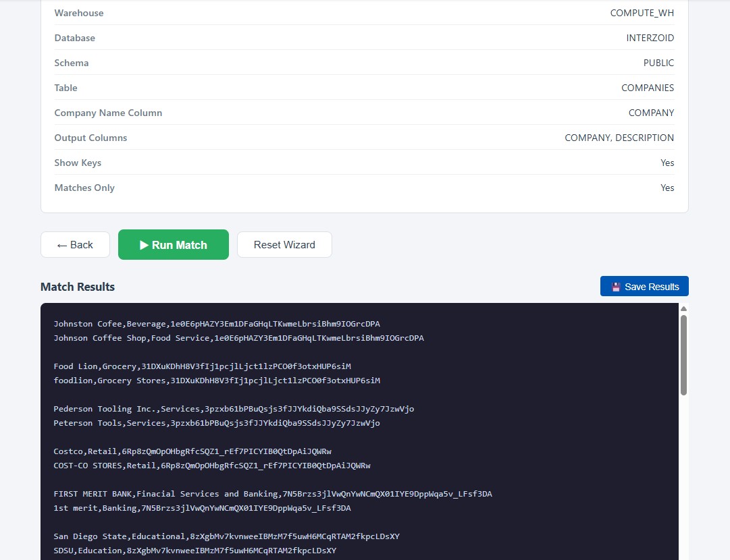Click the Costco,Retail result line
This screenshot has width=730, height=560.
[x=192, y=451]
